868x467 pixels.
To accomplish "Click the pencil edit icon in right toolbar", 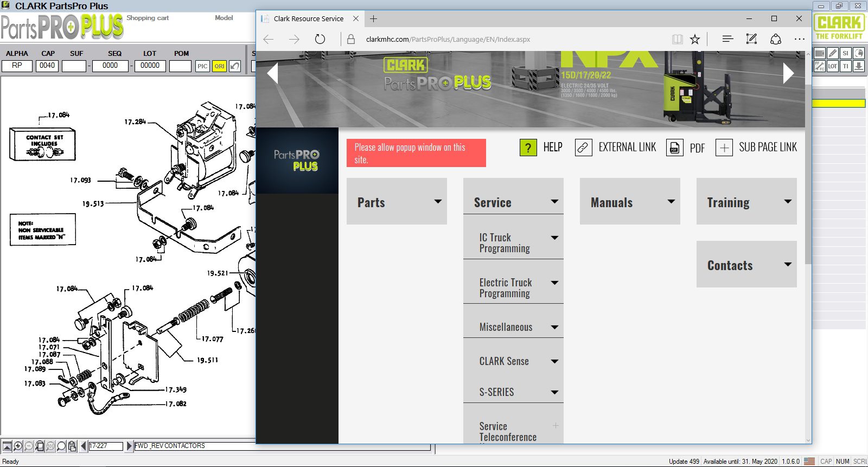I will pos(833,53).
